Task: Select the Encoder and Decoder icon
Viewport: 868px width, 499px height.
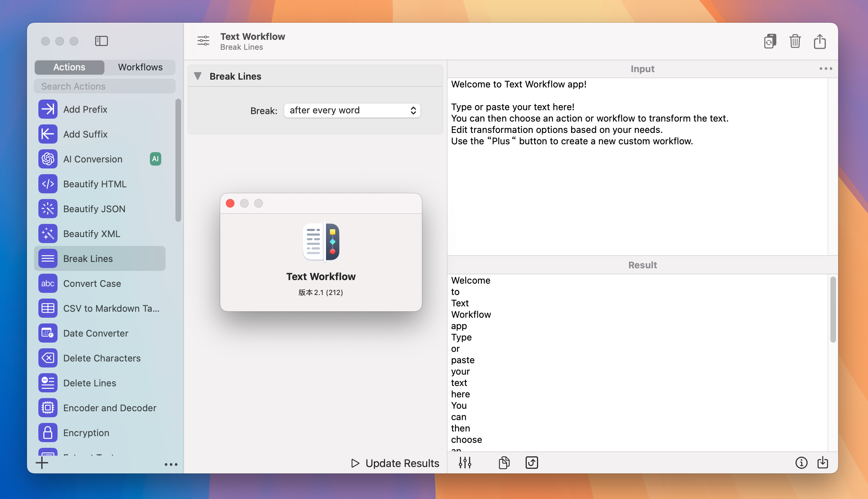Action: (x=48, y=408)
